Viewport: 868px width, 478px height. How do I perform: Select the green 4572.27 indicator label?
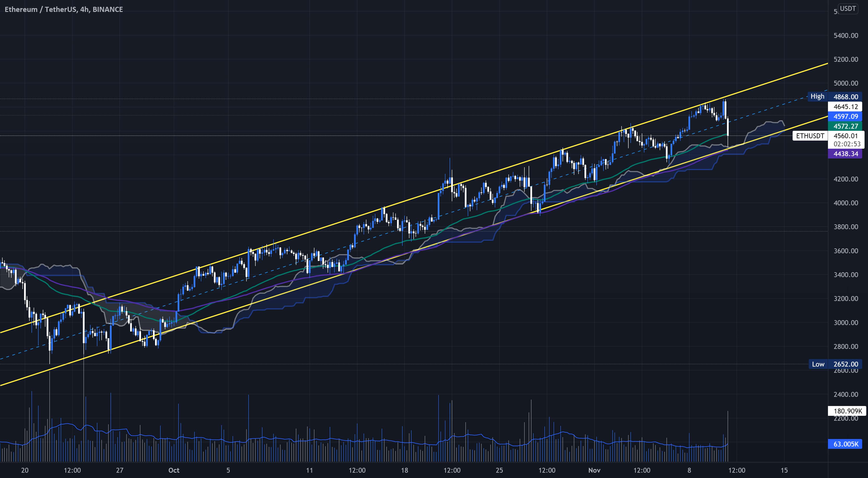[x=845, y=126]
